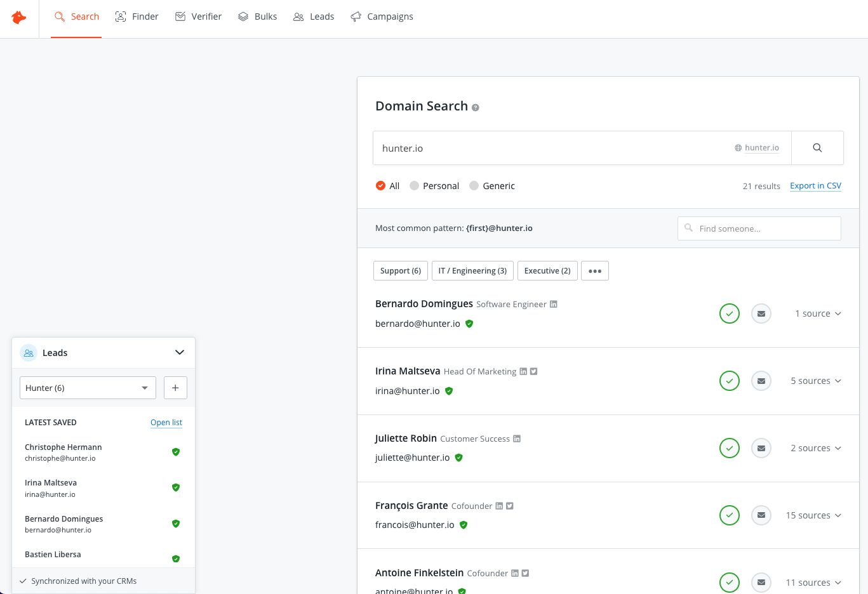Email Irina Maltseva with envelope icon
868x594 pixels.
click(761, 381)
